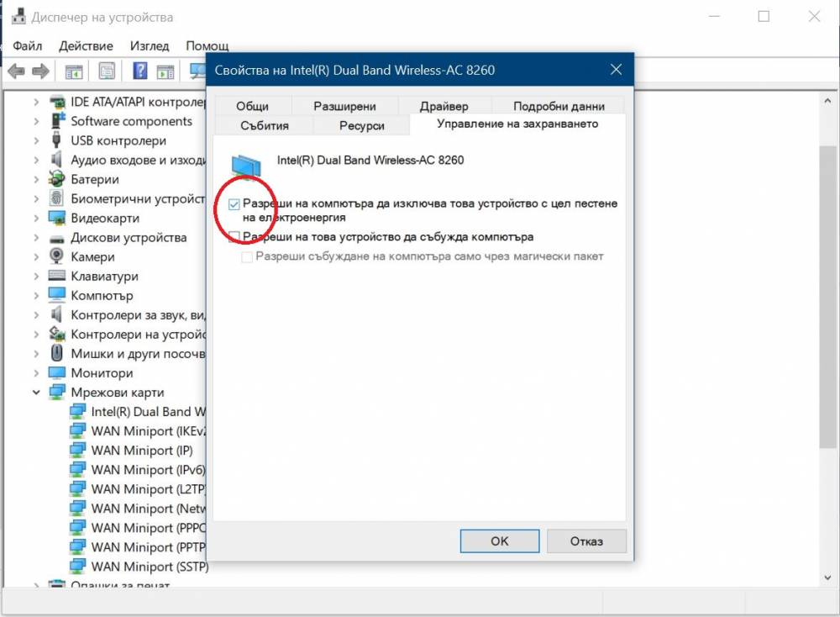Select the IDE ATA/ATAPI controllers icon
The height and width of the screenshot is (617, 840).
pos(57,102)
